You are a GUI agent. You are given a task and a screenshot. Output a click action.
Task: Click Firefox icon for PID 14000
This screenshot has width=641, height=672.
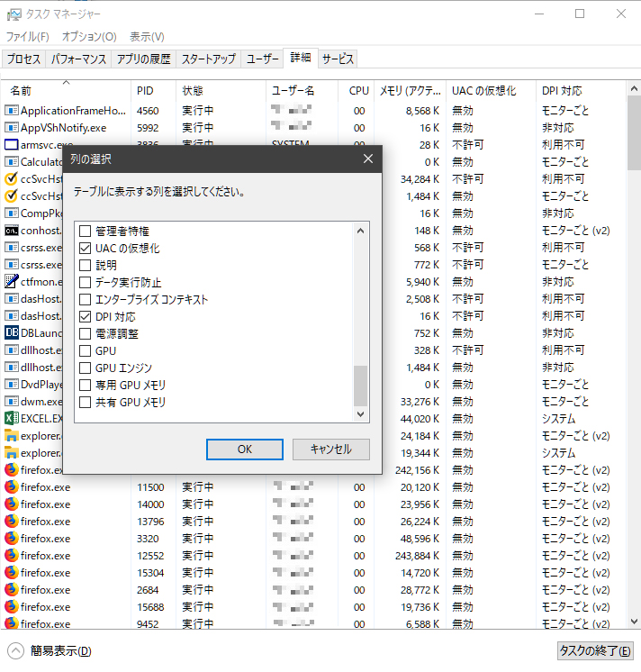click(x=12, y=504)
